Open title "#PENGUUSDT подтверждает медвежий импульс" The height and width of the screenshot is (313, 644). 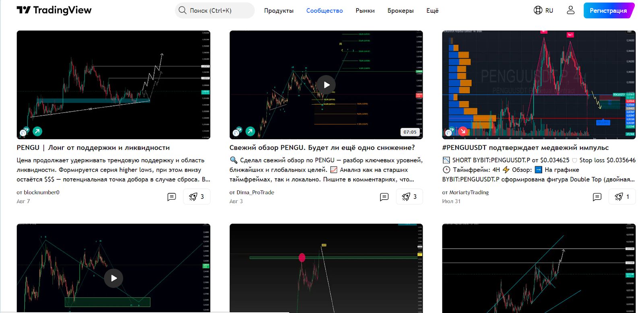(x=525, y=148)
